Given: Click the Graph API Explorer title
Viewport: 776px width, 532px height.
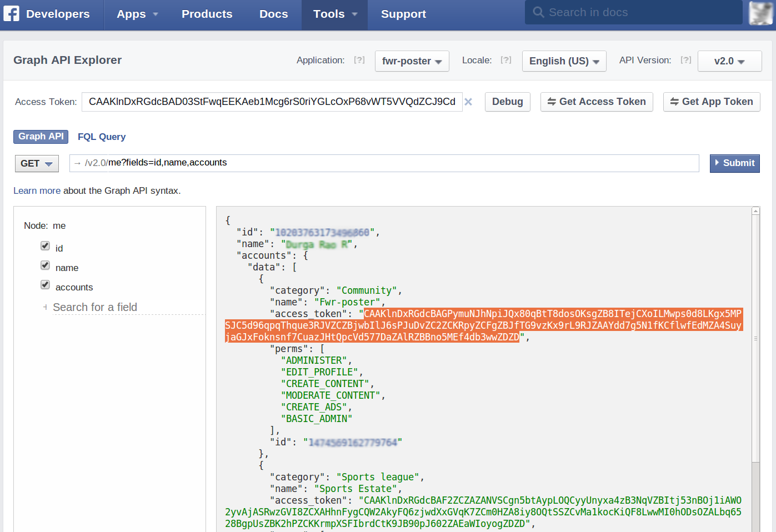Looking at the screenshot, I should click(67, 60).
